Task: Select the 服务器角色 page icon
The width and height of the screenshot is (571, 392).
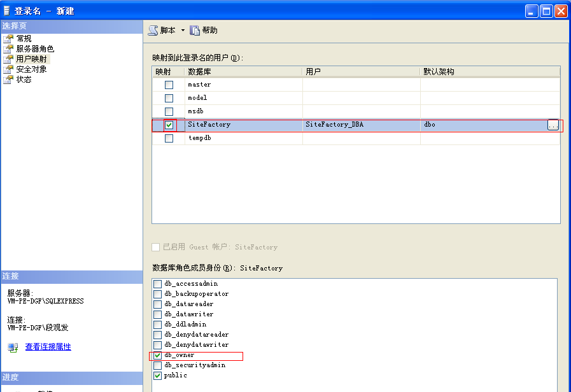Action: pyautogui.click(x=8, y=49)
